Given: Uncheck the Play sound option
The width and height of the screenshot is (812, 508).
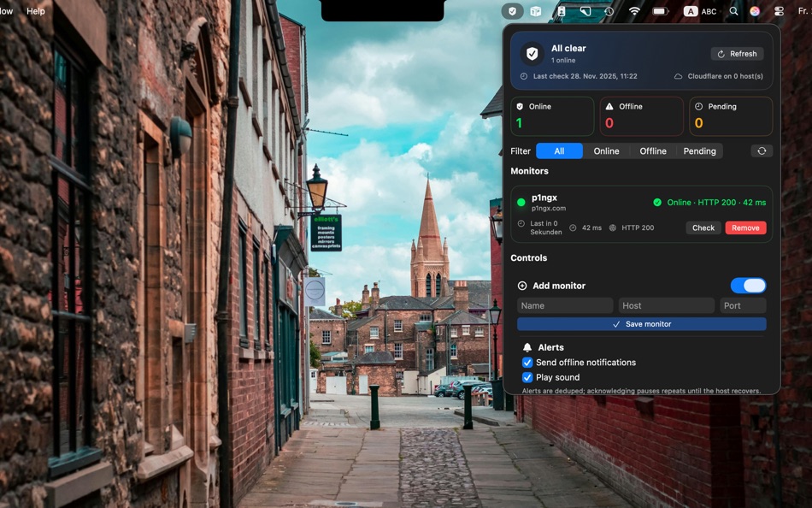Looking at the screenshot, I should 527,376.
